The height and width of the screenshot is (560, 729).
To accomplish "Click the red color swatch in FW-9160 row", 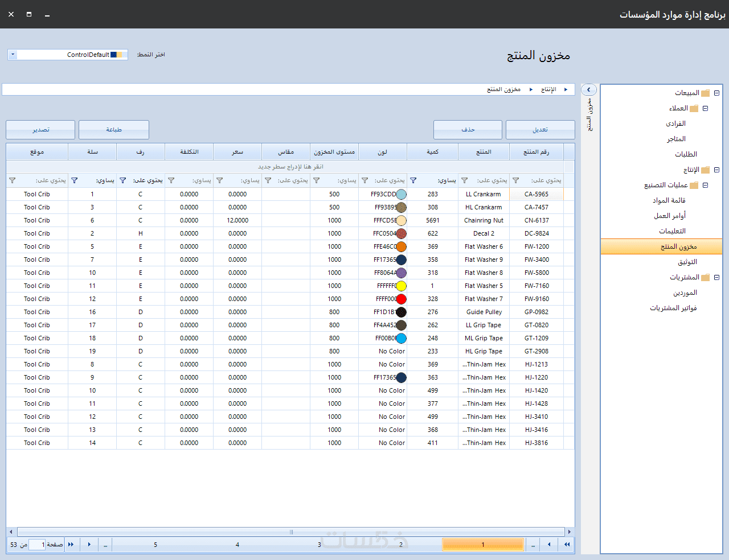I will point(402,299).
